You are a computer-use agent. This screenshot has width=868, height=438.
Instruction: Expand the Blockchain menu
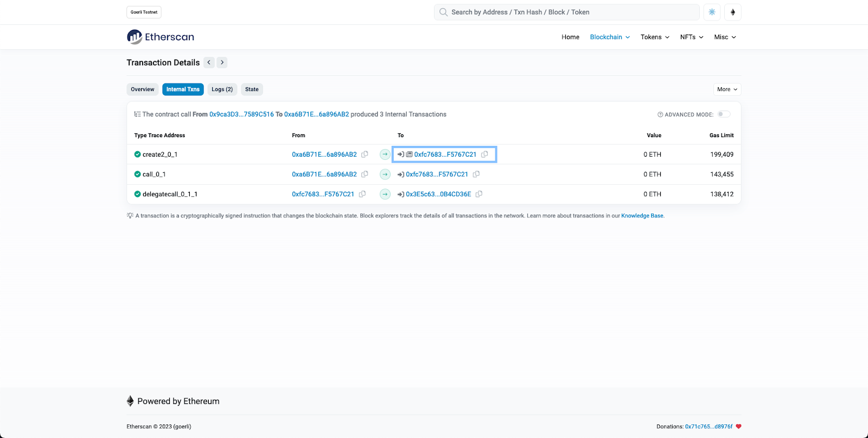[x=610, y=37]
